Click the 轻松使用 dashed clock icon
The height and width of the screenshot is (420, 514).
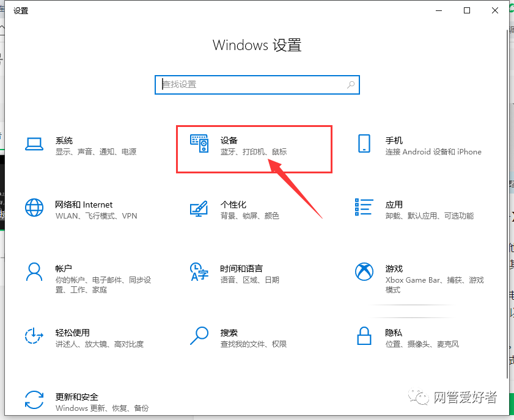click(34, 336)
